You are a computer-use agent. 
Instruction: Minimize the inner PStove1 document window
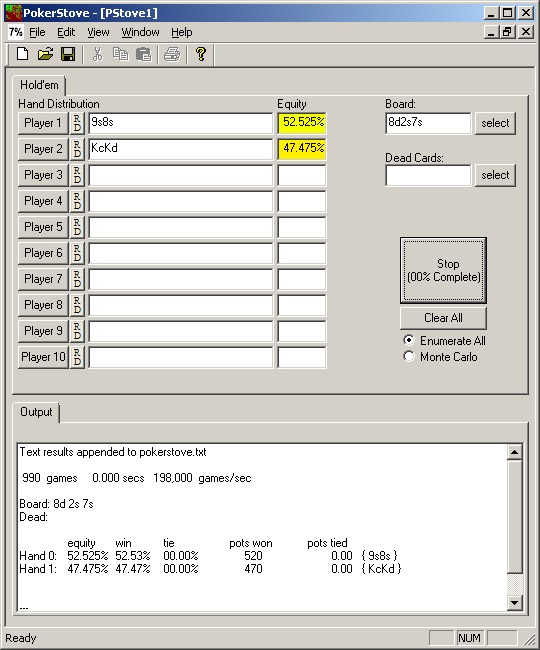coord(492,32)
